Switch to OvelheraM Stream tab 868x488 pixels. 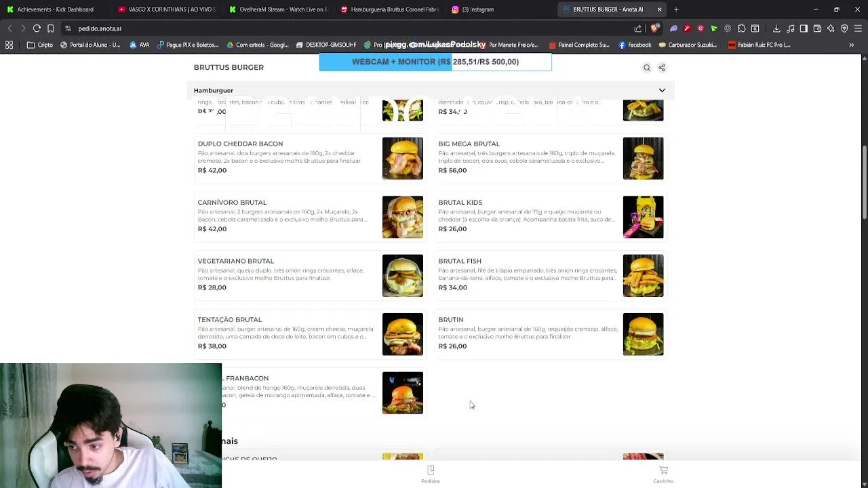click(277, 9)
